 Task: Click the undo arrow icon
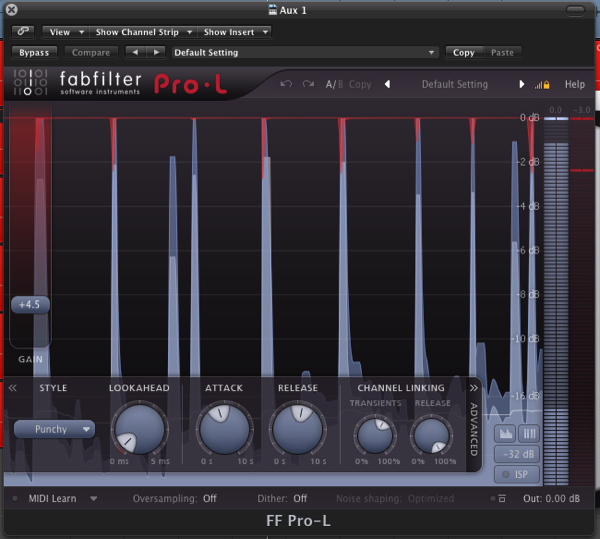pos(287,84)
